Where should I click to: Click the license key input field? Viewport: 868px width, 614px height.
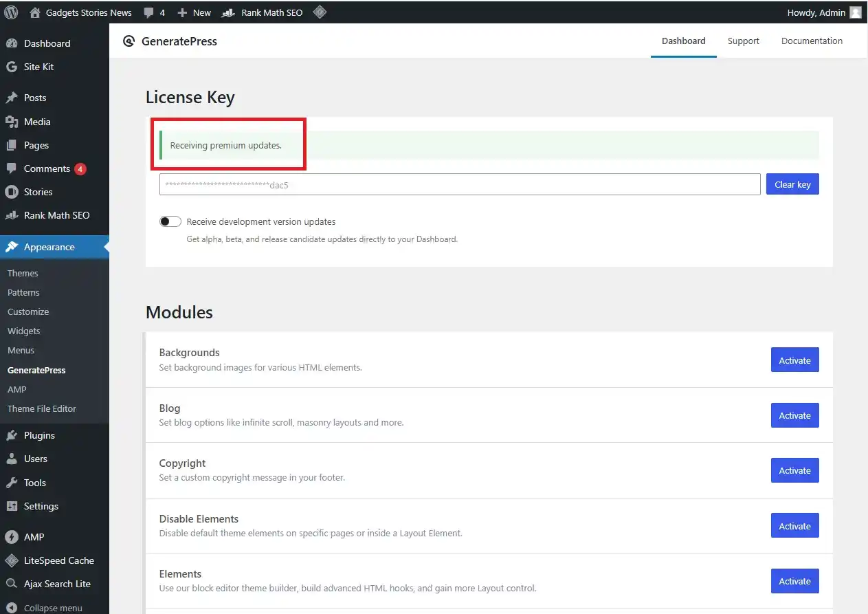pos(459,184)
